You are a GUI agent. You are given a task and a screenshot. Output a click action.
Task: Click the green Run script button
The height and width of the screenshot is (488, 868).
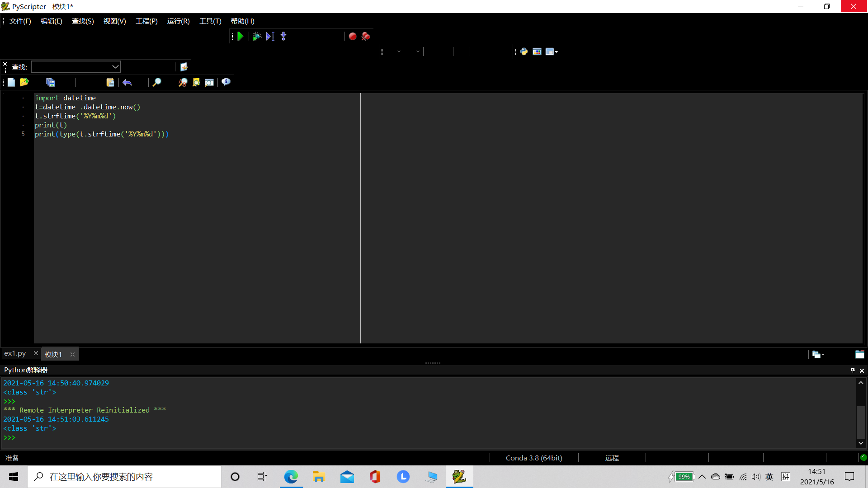[x=241, y=37]
